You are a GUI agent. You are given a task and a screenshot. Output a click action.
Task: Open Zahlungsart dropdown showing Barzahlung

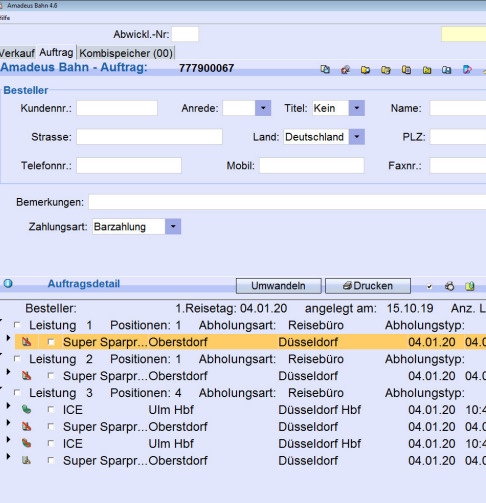173,227
